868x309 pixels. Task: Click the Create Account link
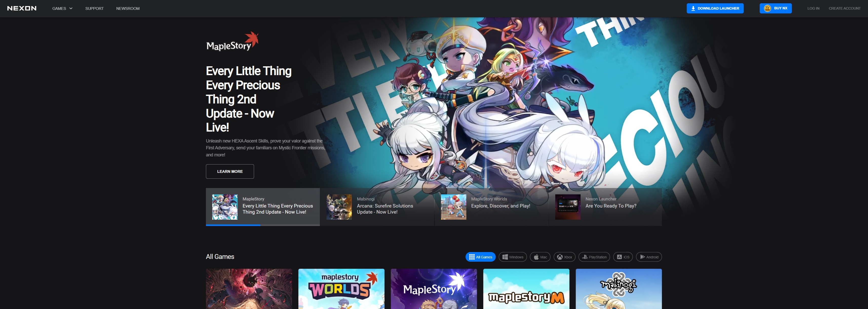[844, 8]
